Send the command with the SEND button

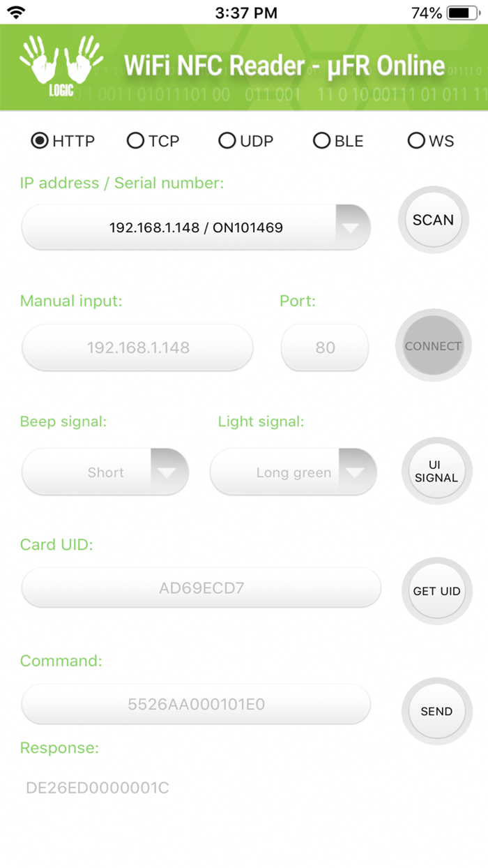(x=436, y=711)
